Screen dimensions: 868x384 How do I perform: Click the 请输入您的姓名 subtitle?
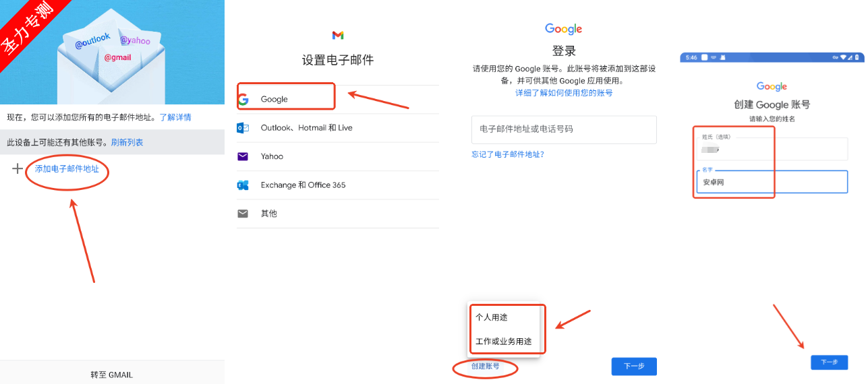coord(772,119)
